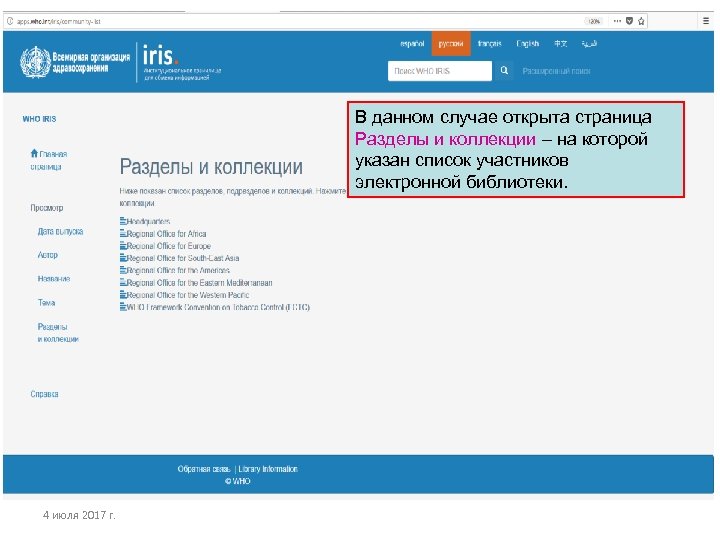
Task: Click the home icon beside Главная страница
Action: coord(34,153)
